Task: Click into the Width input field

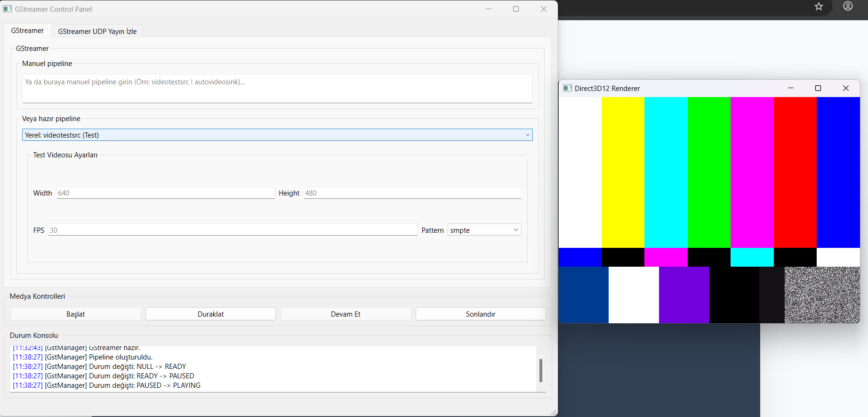Action: 165,193
